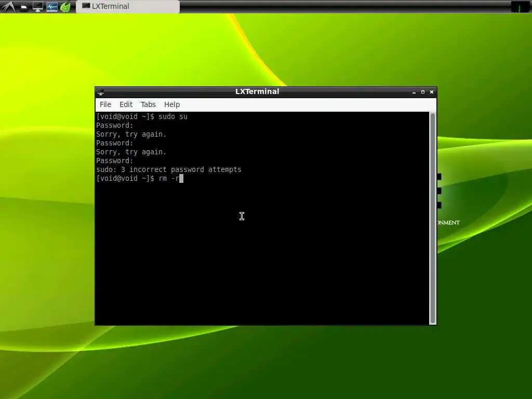
Task: Click '3 incorrect password attempts' line
Action: (169, 170)
